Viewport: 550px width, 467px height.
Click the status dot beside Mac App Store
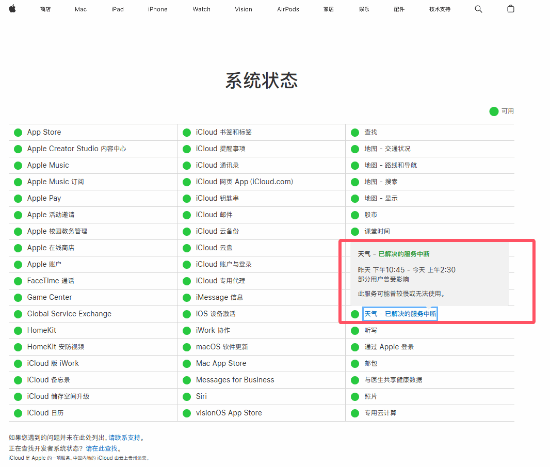coord(187,364)
